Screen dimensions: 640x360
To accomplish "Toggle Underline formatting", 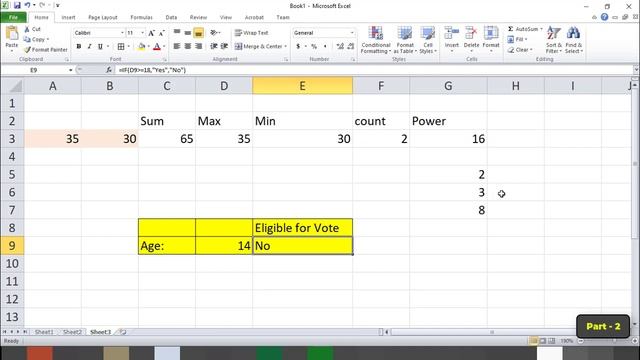I will 100,47.
